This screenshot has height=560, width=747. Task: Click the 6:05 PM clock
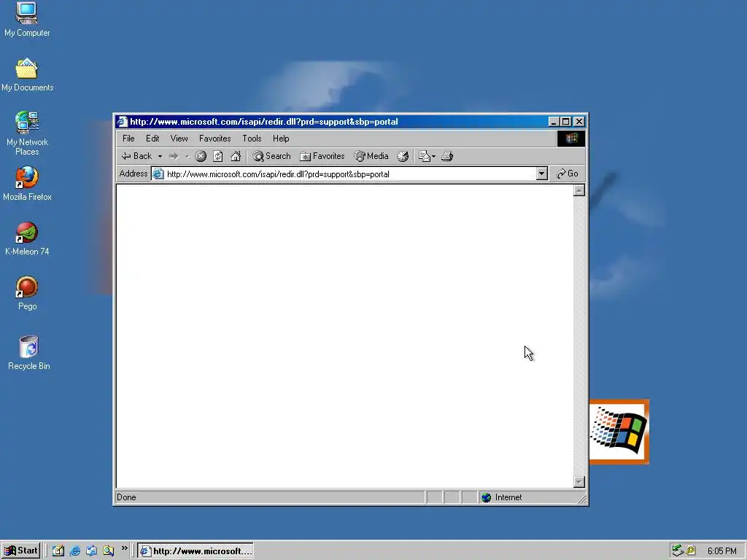[721, 551]
